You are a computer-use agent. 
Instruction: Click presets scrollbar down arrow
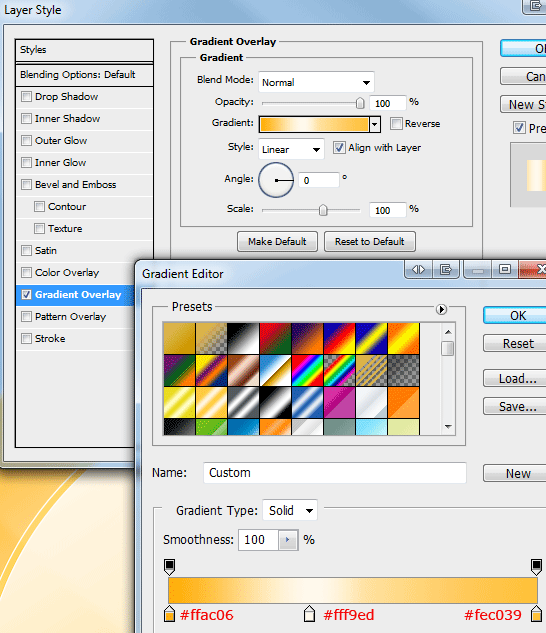(x=448, y=426)
